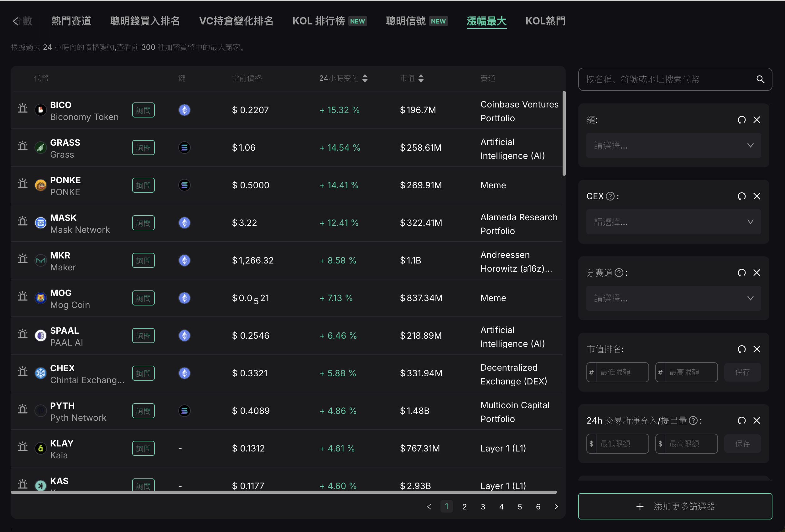This screenshot has width=785, height=532.
Task: Reset the 鏈 chain filter
Action: [741, 120]
